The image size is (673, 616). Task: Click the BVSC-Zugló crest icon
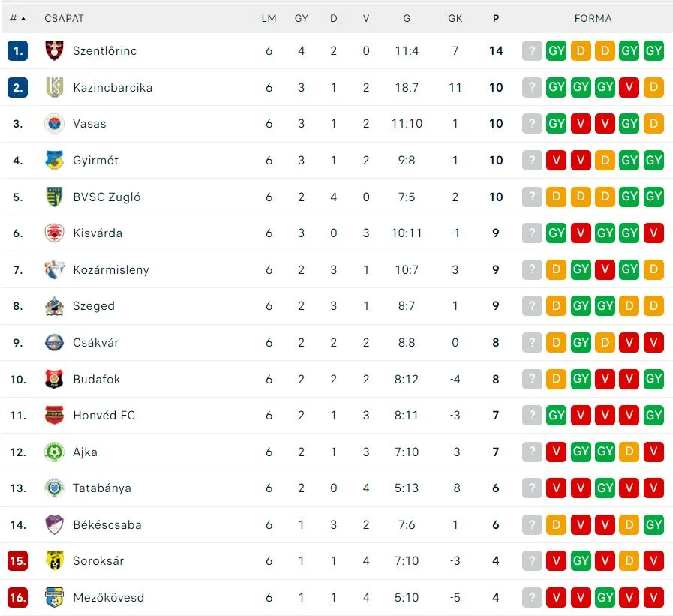tap(54, 197)
